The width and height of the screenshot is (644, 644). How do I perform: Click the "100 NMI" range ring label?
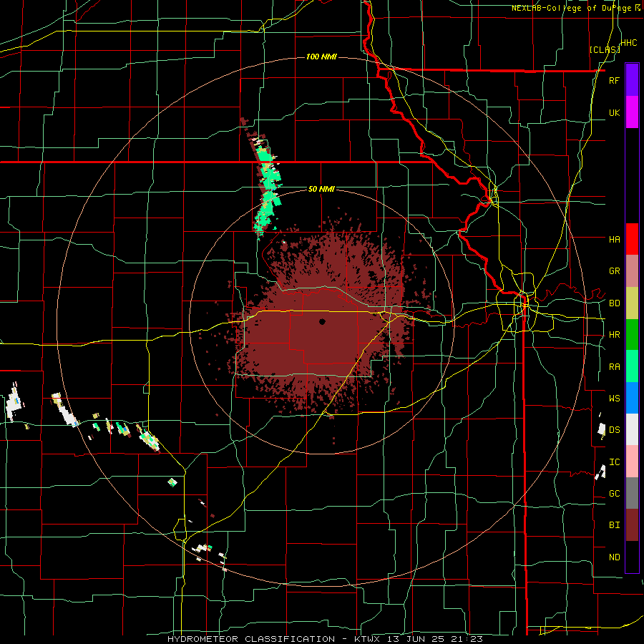(x=321, y=57)
